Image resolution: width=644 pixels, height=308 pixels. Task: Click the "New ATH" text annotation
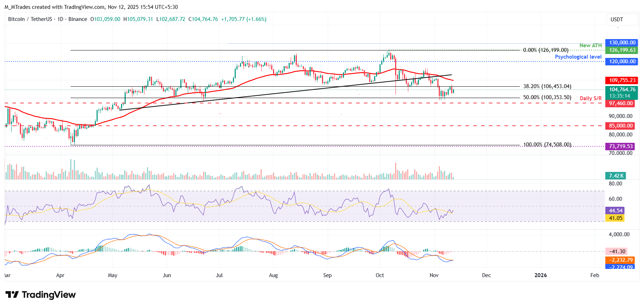tap(590, 45)
